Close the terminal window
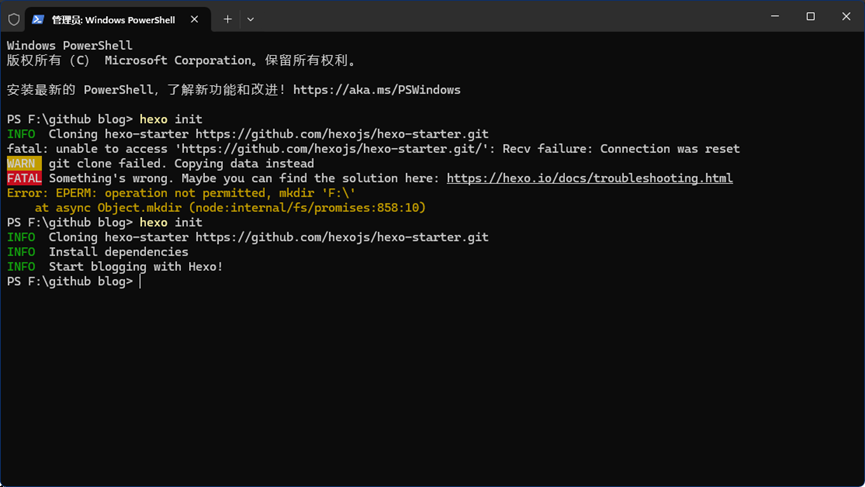The image size is (865, 487). coord(846,17)
